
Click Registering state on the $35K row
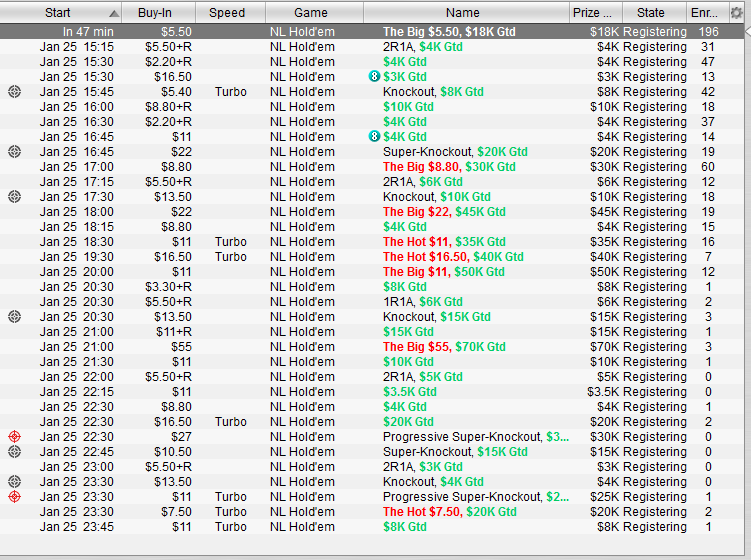(655, 241)
